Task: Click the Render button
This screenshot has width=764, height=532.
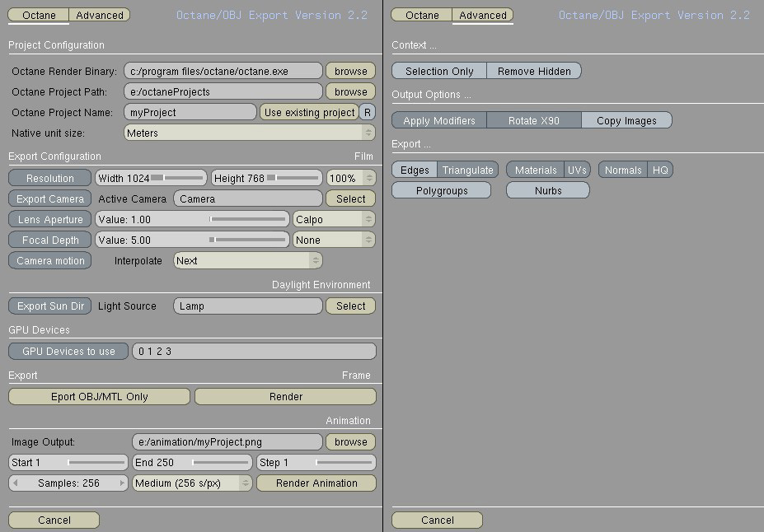Action: [x=285, y=396]
